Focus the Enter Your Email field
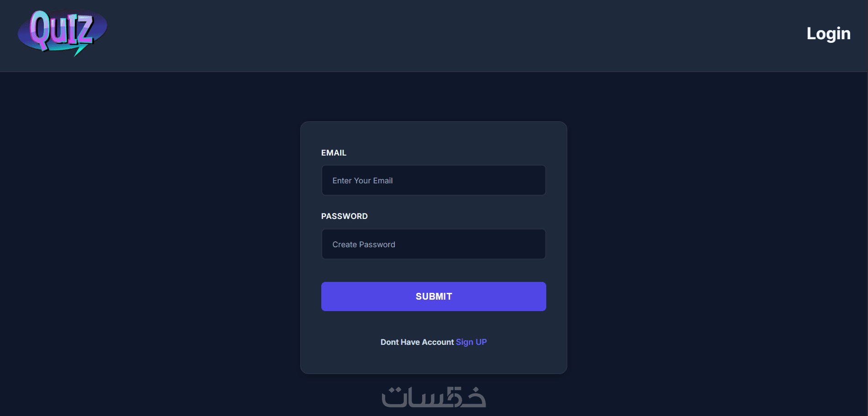 pyautogui.click(x=433, y=181)
